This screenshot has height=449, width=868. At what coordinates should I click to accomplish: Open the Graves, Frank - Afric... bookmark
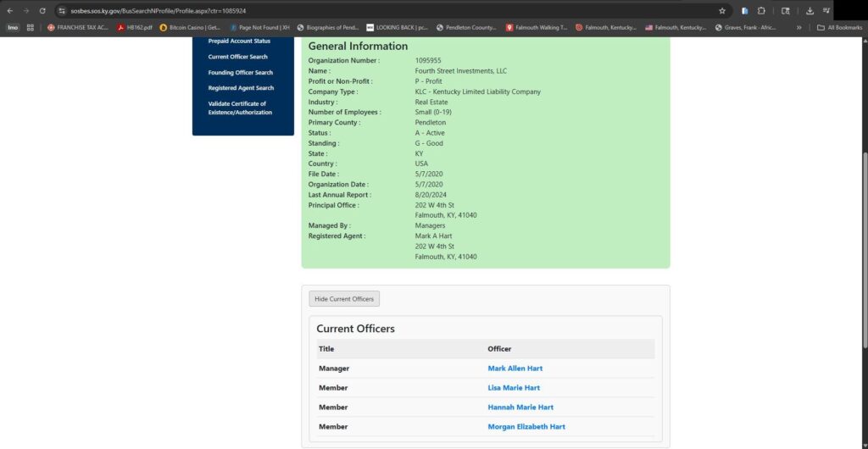[x=746, y=27]
